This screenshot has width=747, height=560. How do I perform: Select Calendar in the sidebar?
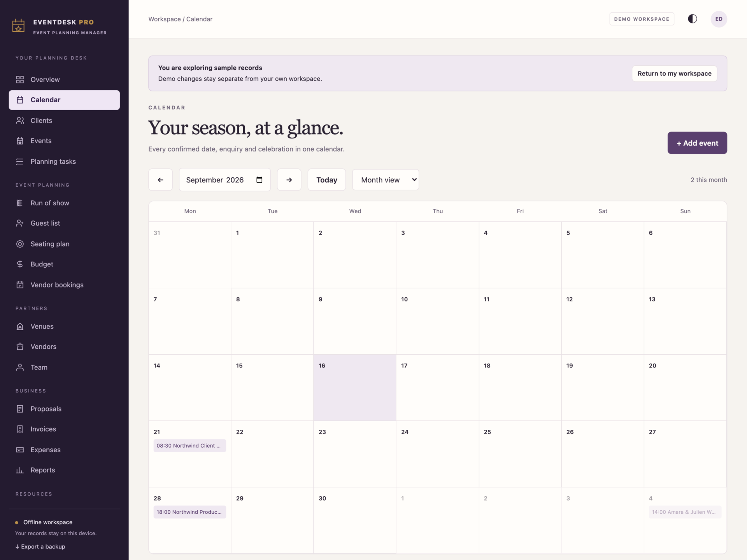tap(64, 100)
